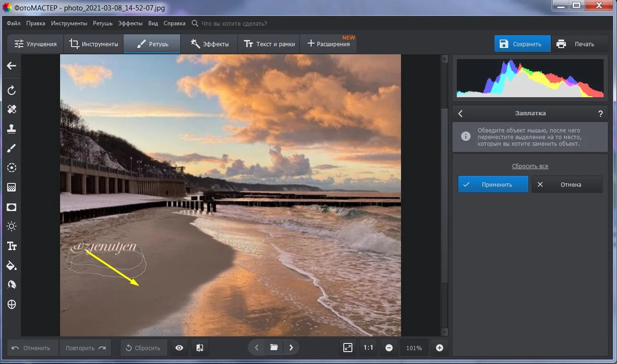The height and width of the screenshot is (364, 617).
Task: Click the rotate icon in left sidebar
Action: (12, 90)
